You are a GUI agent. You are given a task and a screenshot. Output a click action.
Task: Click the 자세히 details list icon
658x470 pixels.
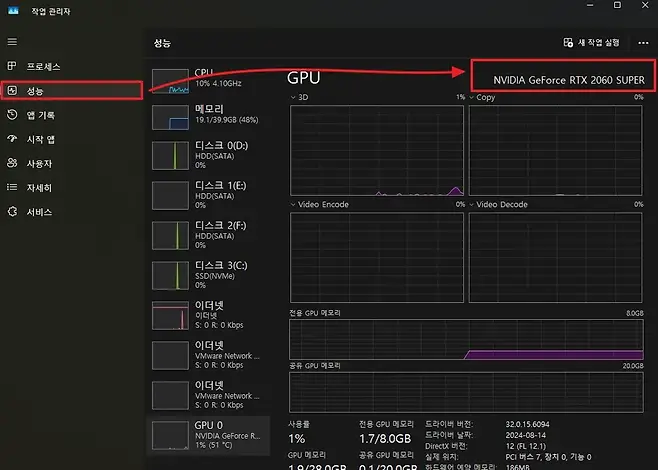(12, 187)
